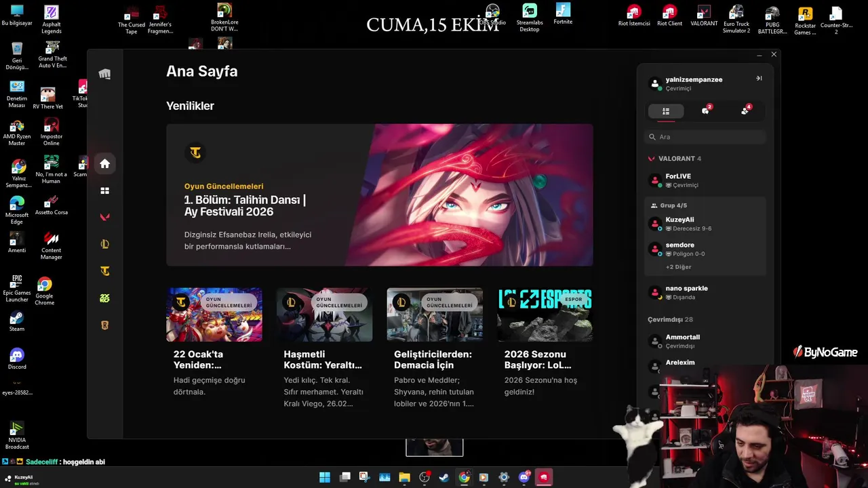Click '22 Ocak'ta Yeniden' title
The image size is (868, 488).
(x=198, y=359)
